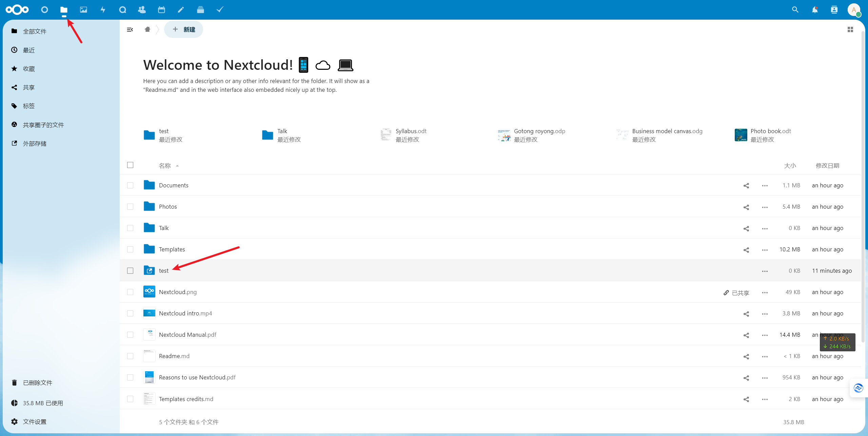Image resolution: width=868 pixels, height=436 pixels.
Task: Open the notifications bell
Action: [x=815, y=9]
